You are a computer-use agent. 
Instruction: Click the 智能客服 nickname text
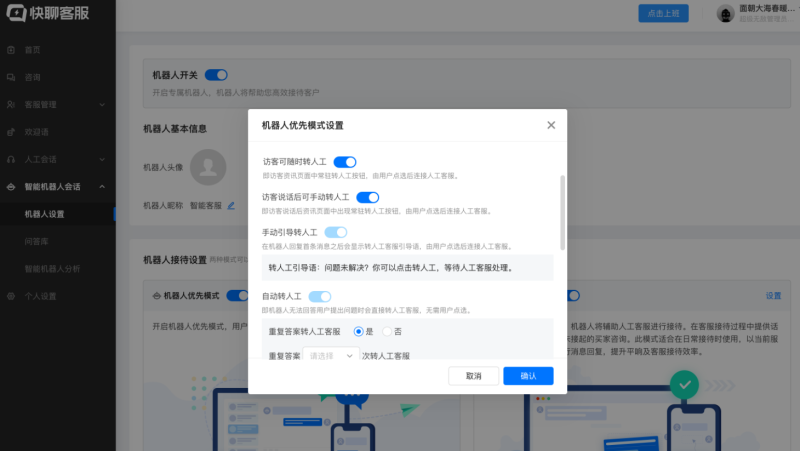click(206, 206)
